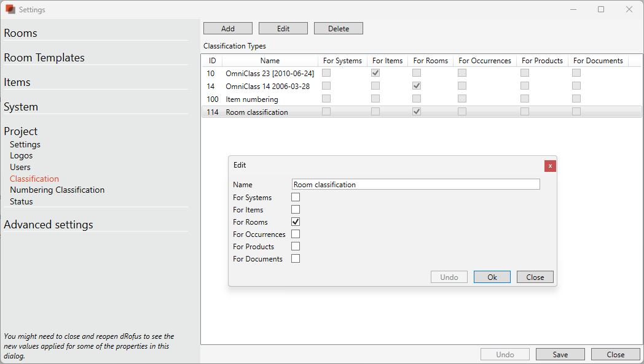Click the Delete button

tap(338, 28)
